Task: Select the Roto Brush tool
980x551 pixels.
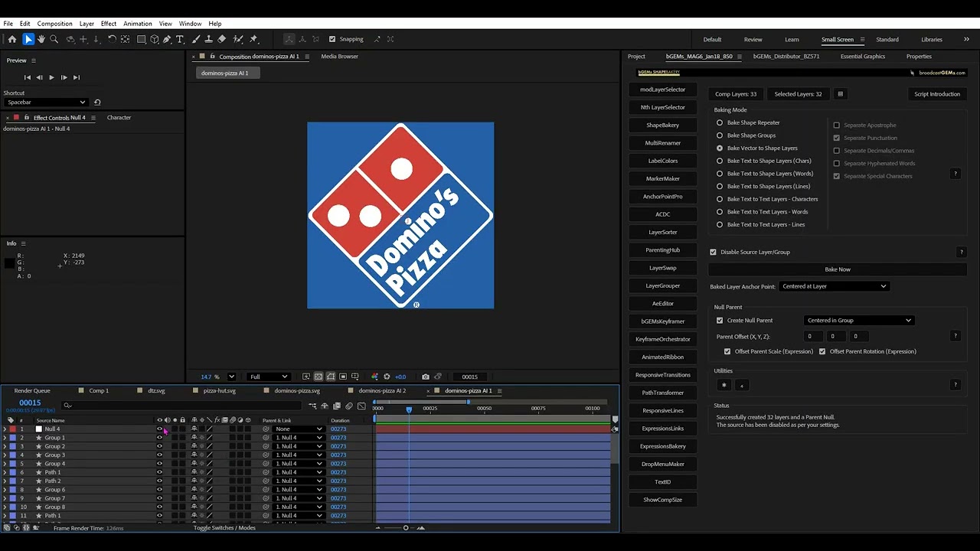Action: point(238,39)
